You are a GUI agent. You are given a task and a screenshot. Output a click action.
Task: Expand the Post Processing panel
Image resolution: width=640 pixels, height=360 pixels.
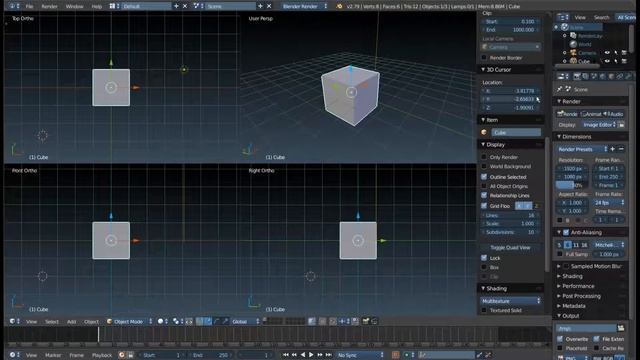[559, 296]
